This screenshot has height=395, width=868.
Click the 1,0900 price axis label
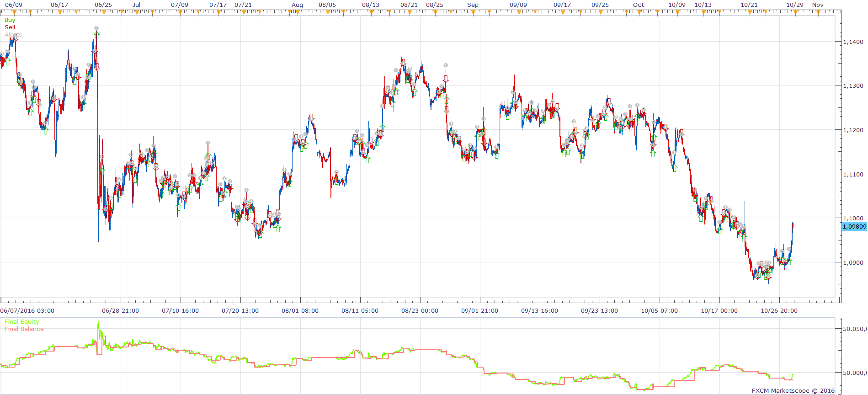(853, 262)
